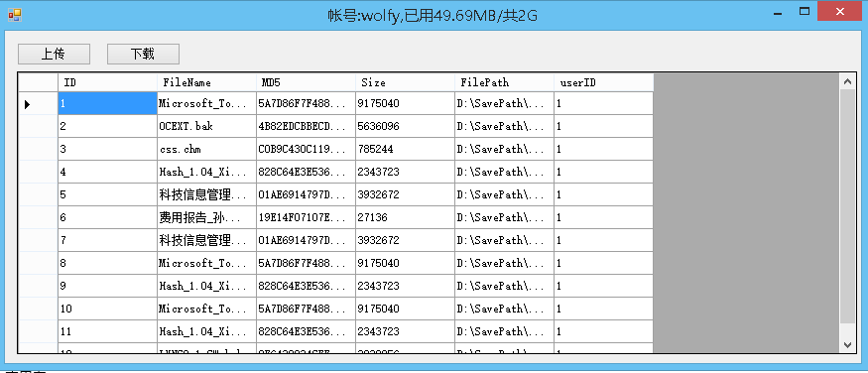Minimize the window
868x373 pixels.
click(778, 13)
